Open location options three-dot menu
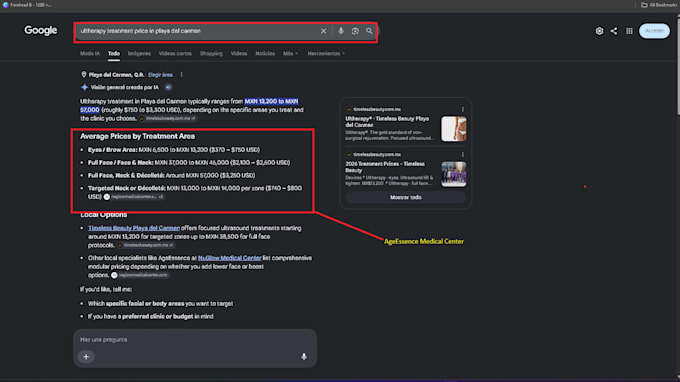680x382 pixels. click(182, 75)
